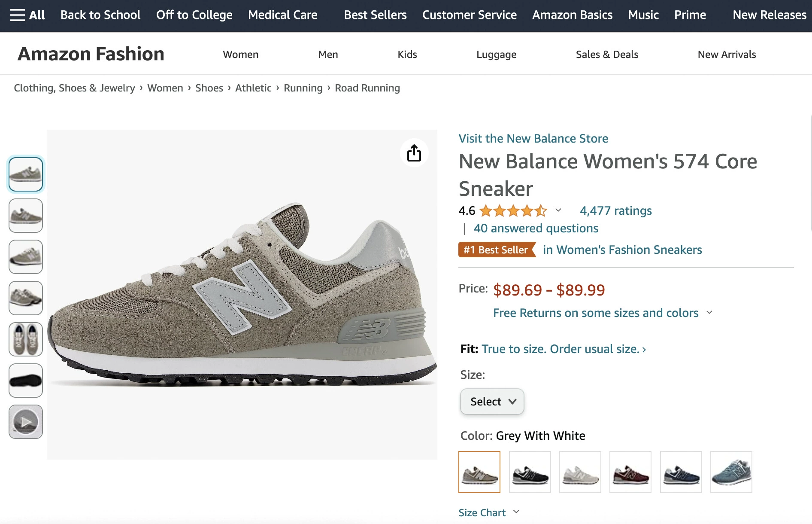The height and width of the screenshot is (524, 812).
Task: Expand Free Returns details chevron
Action: pos(709,313)
